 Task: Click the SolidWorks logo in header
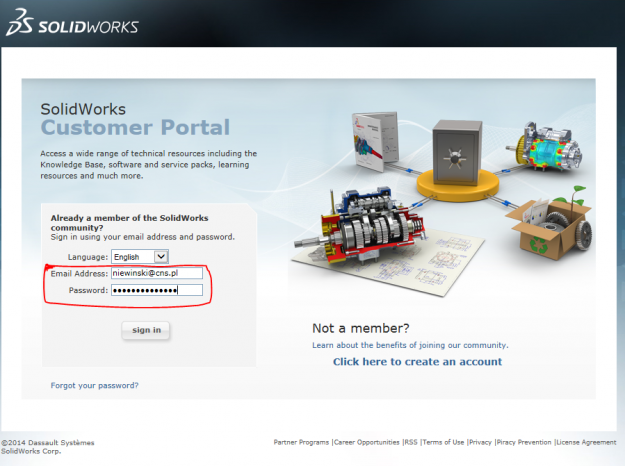[x=72, y=23]
